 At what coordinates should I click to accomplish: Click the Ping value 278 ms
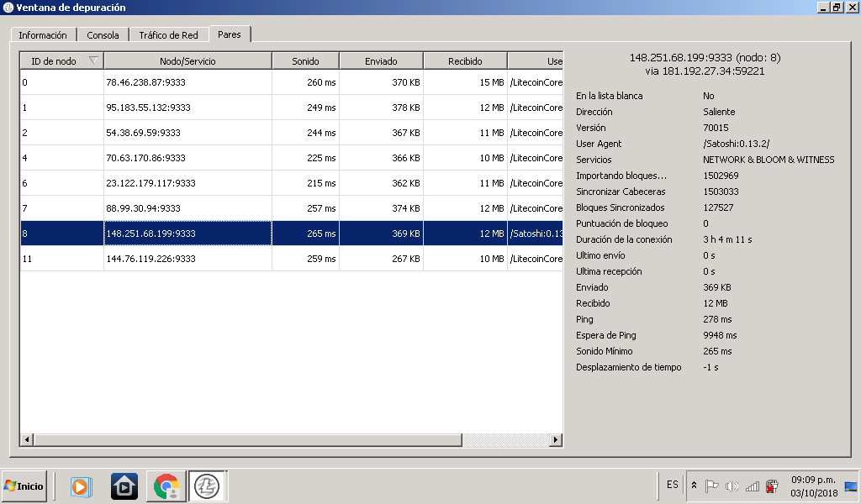pos(717,319)
